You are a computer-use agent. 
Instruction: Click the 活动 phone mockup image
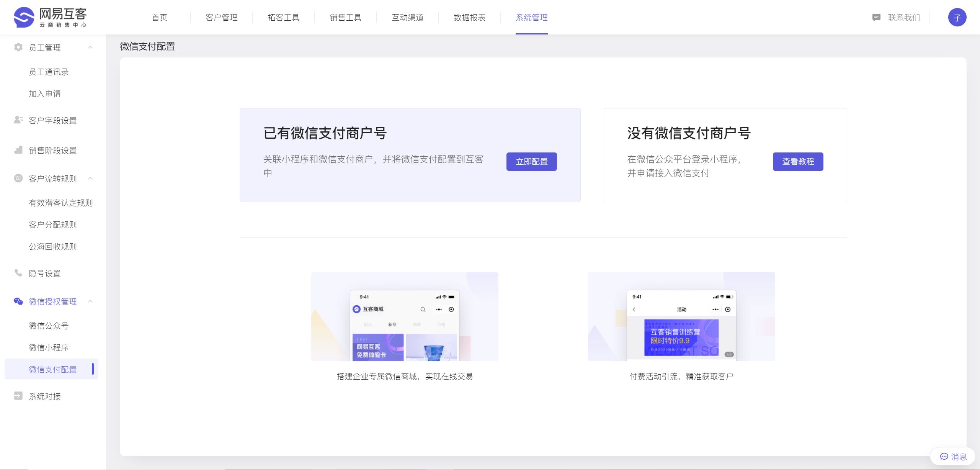(x=681, y=316)
